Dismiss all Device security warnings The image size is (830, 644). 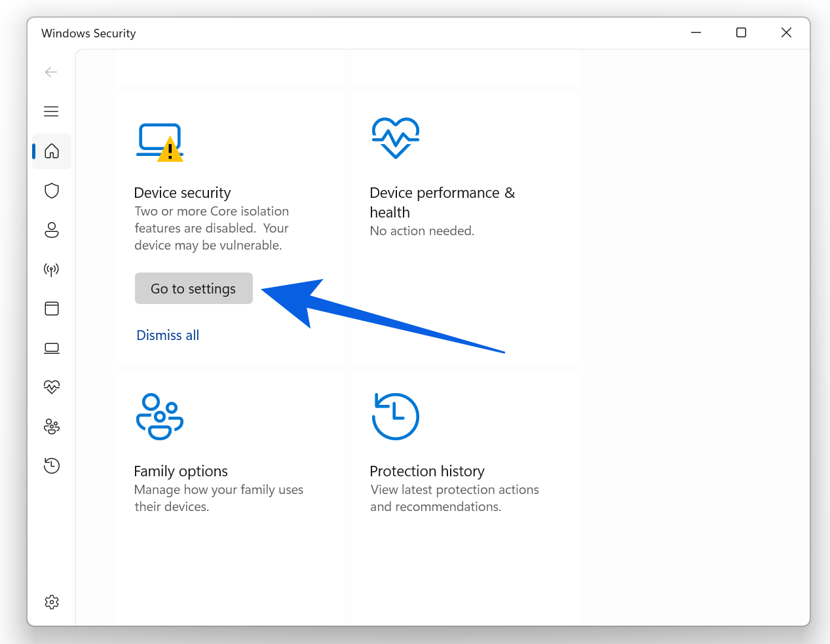tap(167, 335)
